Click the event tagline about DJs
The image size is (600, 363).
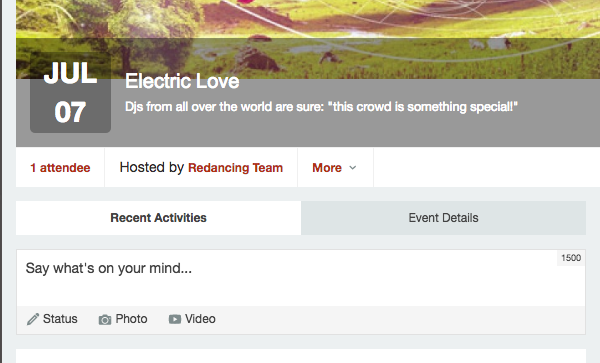[321, 107]
